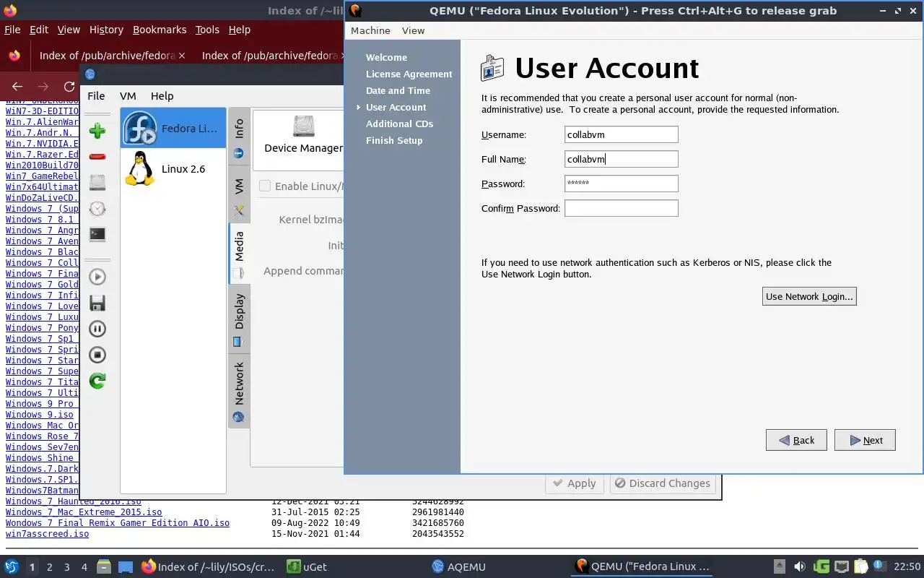Close the first Firefox tab with its X
924x578 pixels.
[181, 56]
